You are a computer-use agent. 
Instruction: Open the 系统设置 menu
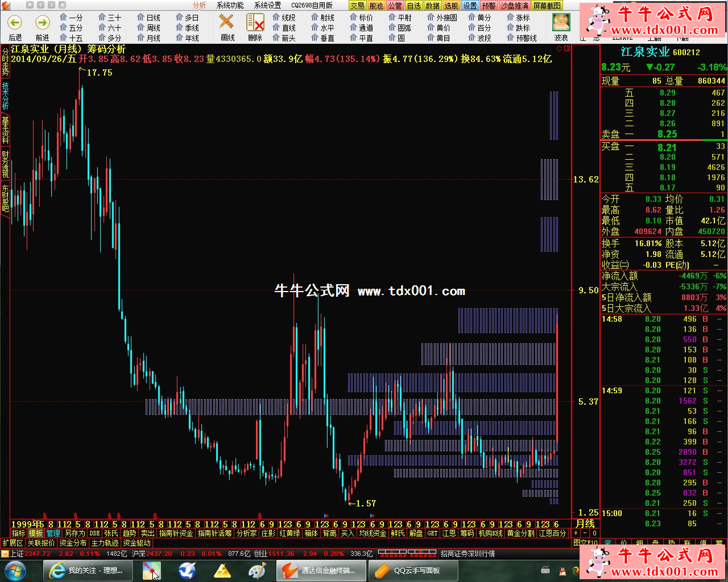(267, 5)
